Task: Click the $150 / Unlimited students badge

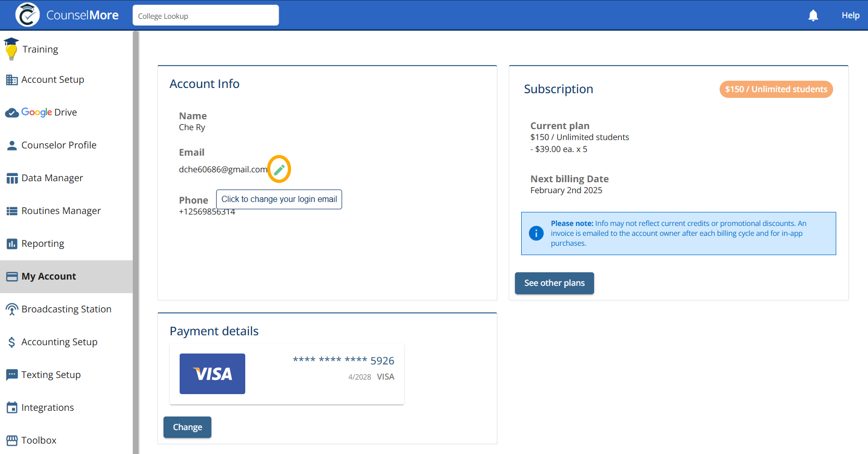Action: (x=776, y=90)
